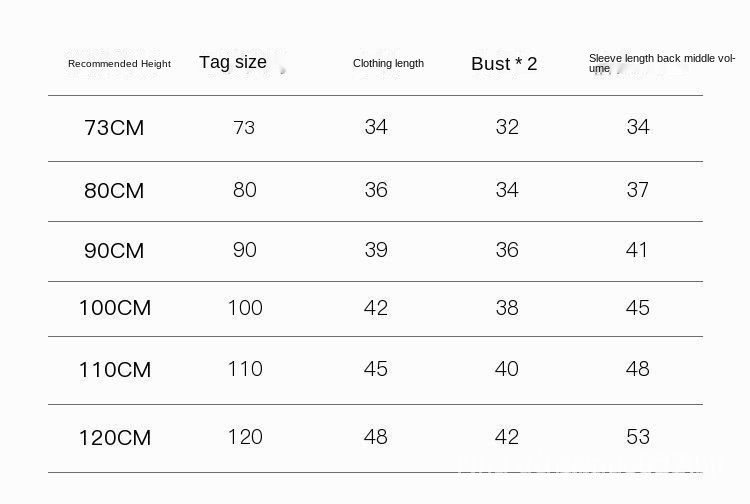
Task: Click tag size 73 value
Action: click(x=244, y=128)
